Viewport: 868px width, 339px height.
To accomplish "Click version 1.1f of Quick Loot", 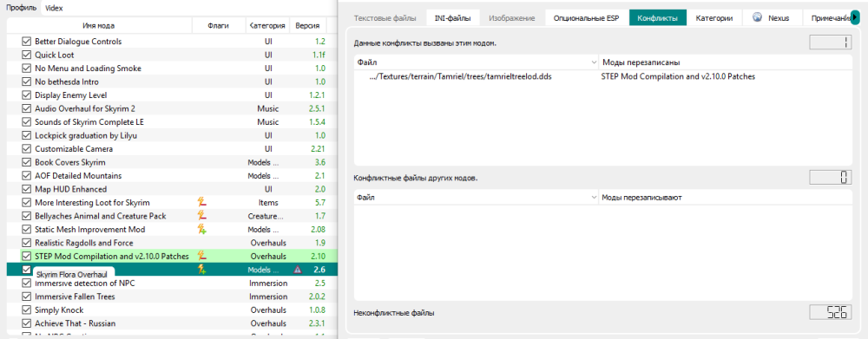I will click(318, 55).
